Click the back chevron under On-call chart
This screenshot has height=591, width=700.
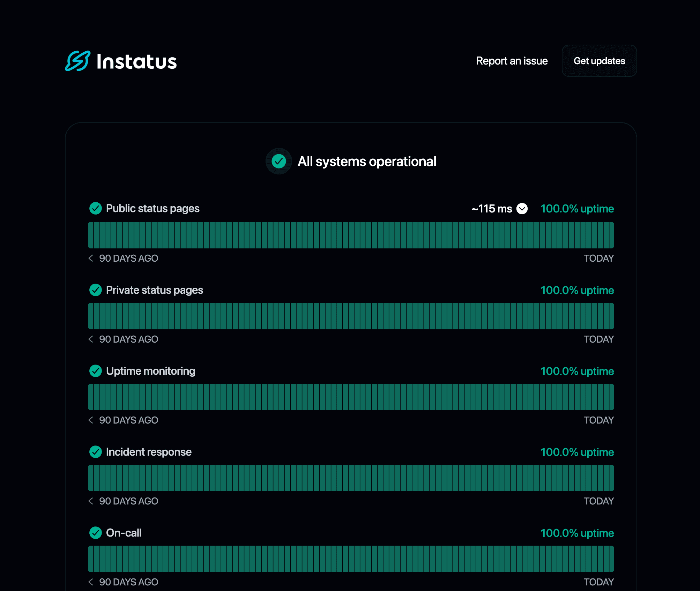[91, 582]
